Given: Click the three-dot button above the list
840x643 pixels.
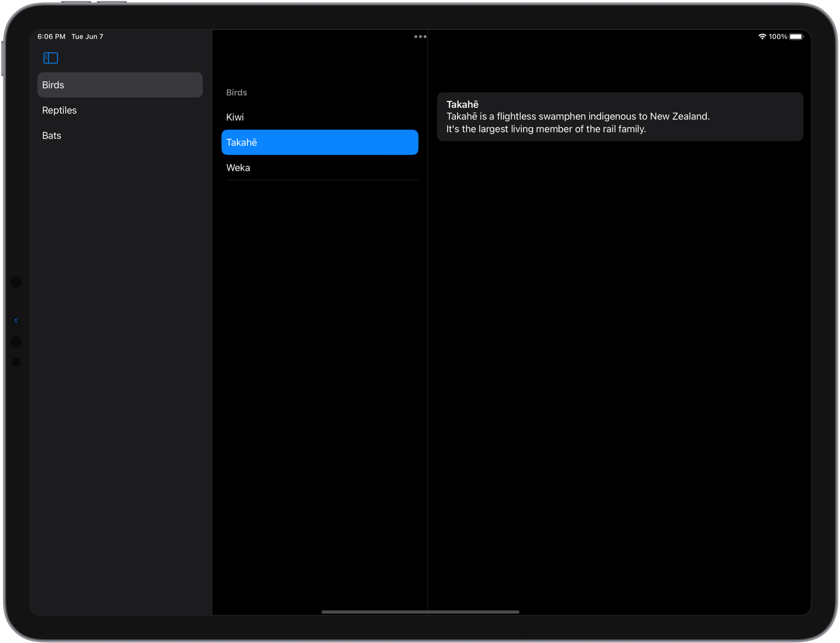Looking at the screenshot, I should [x=420, y=36].
